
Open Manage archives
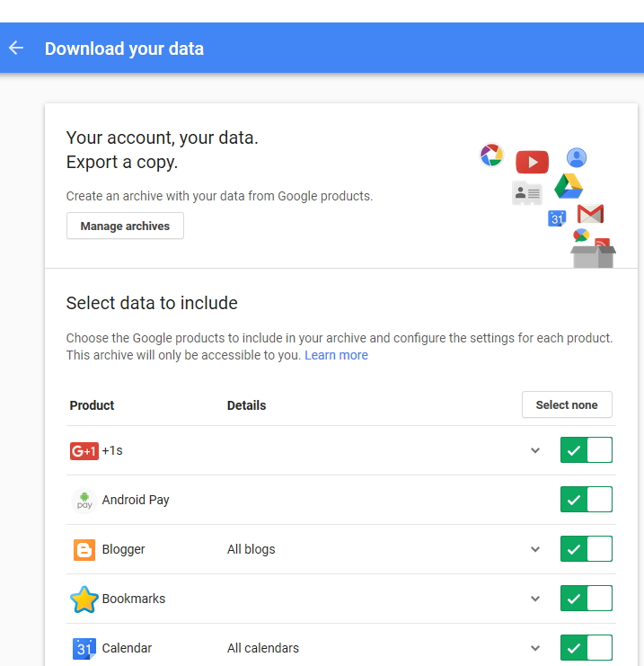(x=125, y=226)
